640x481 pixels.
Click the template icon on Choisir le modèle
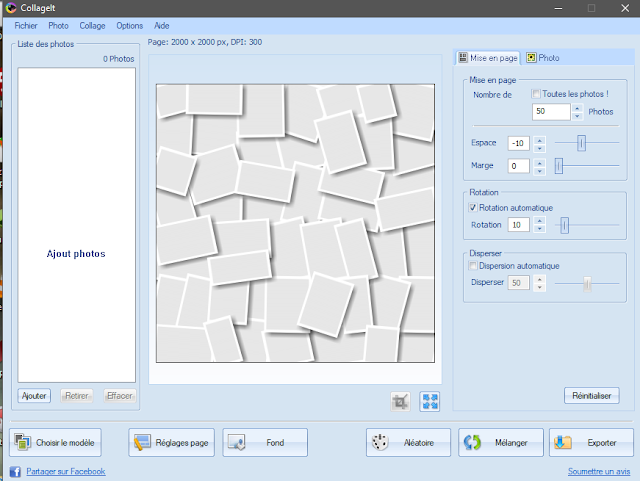[22, 442]
